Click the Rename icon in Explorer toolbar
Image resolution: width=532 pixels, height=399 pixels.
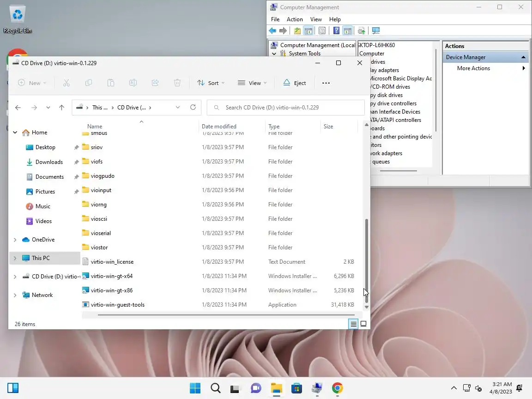[x=133, y=83]
